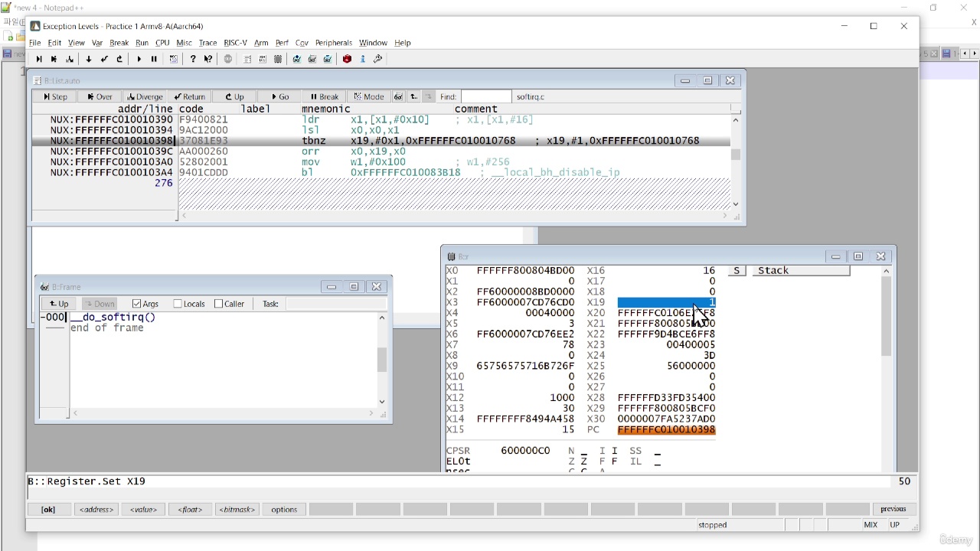Click the second glasses view icon
The image size is (980, 551).
(x=312, y=59)
